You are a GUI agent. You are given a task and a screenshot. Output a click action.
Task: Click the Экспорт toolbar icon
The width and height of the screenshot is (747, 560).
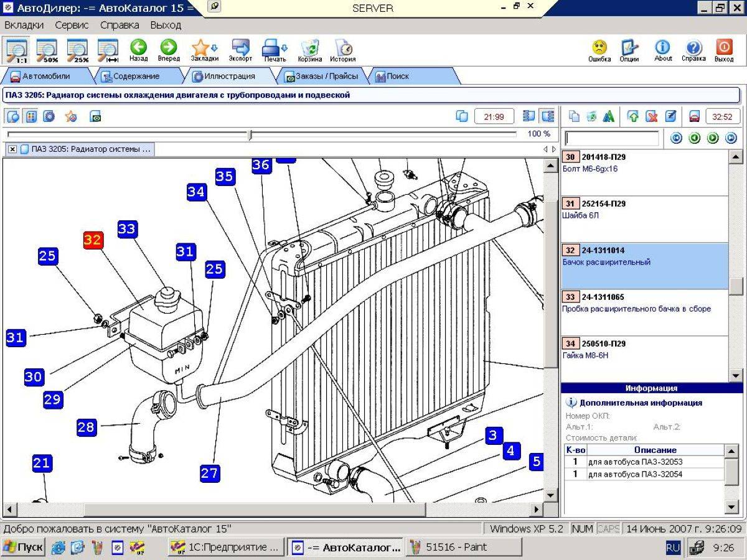[x=240, y=50]
